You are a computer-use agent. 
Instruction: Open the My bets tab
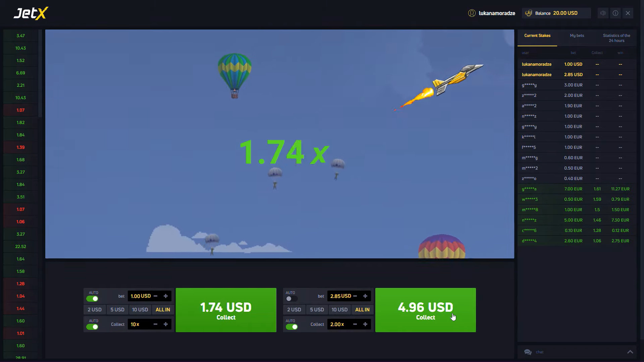pos(577,36)
